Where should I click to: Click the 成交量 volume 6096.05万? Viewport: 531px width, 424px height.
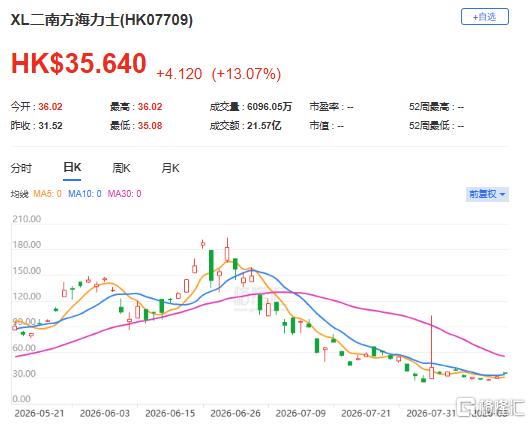269,107
